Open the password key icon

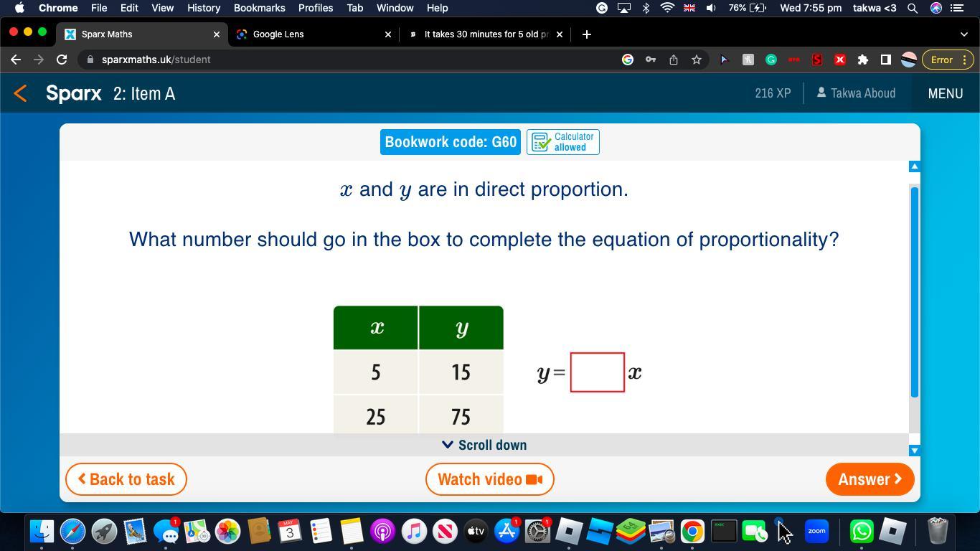point(650,60)
